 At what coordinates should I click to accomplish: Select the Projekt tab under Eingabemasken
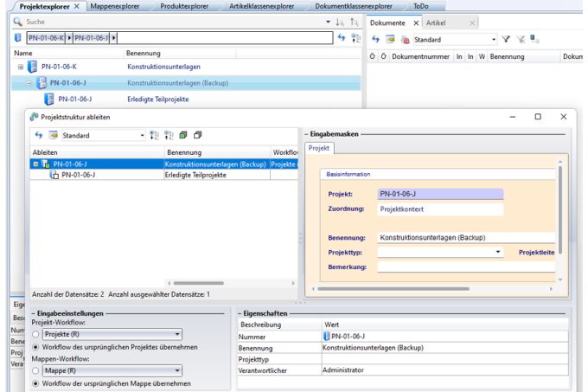[x=319, y=148]
